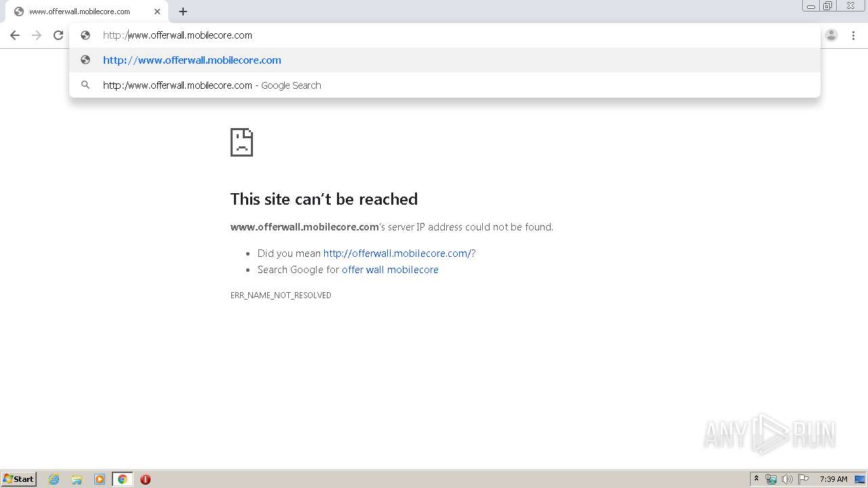Open the red Opera taskbar icon
This screenshot has width=868, height=488.
pyautogui.click(x=145, y=479)
